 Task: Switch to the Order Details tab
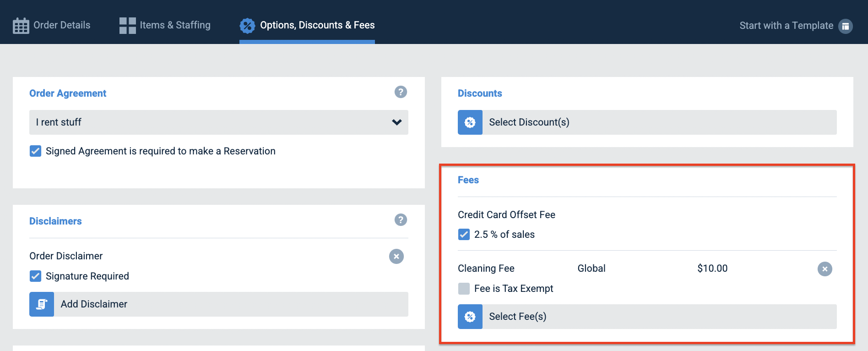pyautogui.click(x=52, y=25)
